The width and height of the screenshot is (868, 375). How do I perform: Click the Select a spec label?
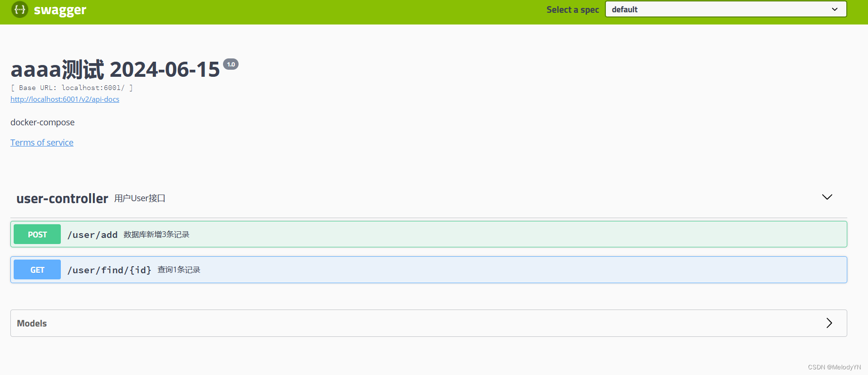click(x=573, y=9)
